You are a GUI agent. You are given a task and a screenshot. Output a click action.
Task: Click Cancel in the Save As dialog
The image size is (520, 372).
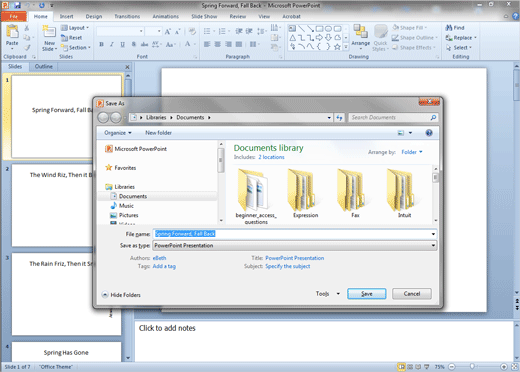pos(412,294)
